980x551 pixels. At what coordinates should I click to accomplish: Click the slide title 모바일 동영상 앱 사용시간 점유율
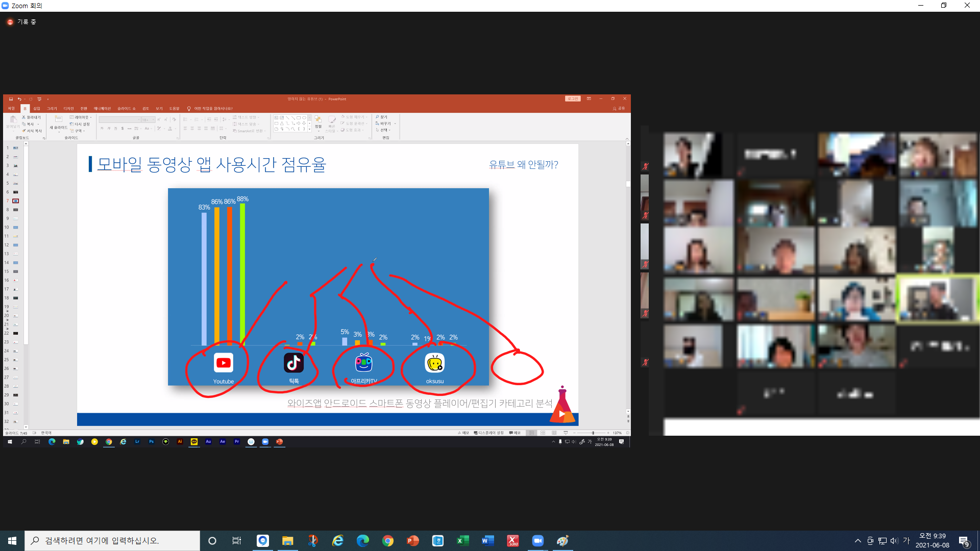point(211,164)
